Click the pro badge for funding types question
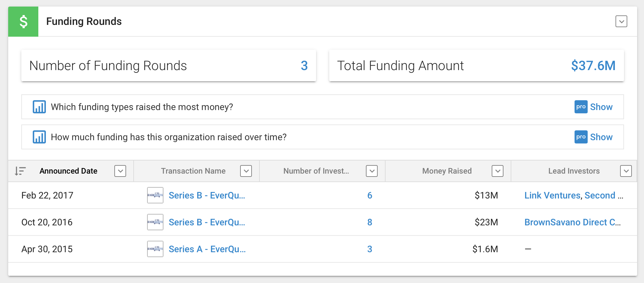This screenshot has height=283, width=644. tap(581, 107)
